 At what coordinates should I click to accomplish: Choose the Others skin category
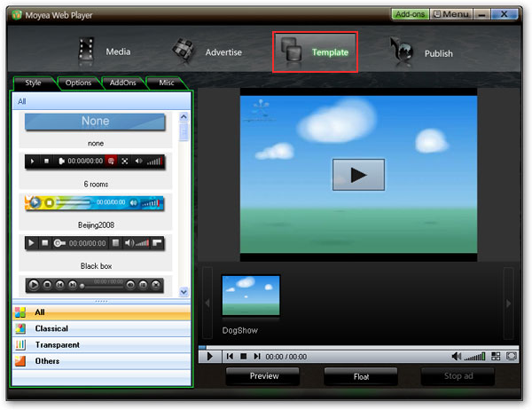101,361
